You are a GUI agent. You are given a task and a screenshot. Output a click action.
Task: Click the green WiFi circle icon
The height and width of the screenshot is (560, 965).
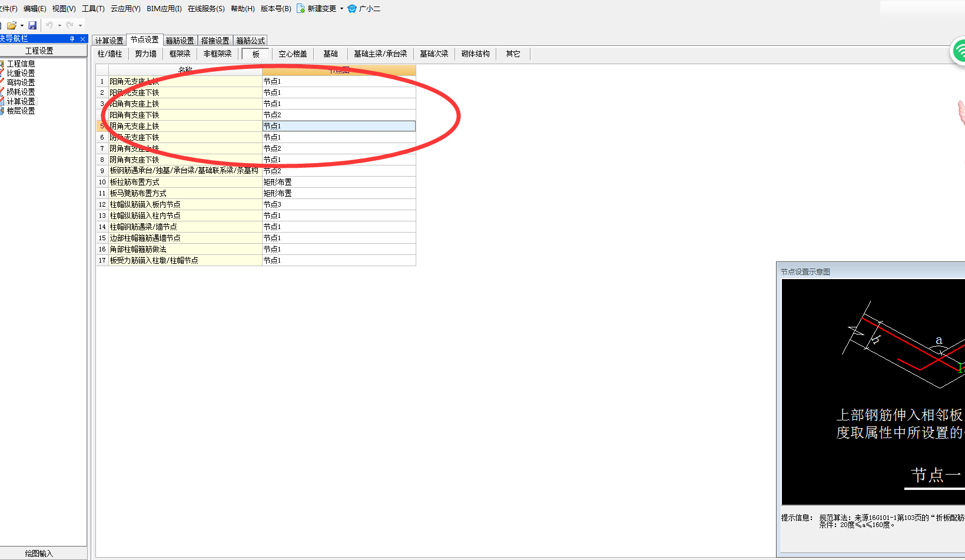click(959, 51)
